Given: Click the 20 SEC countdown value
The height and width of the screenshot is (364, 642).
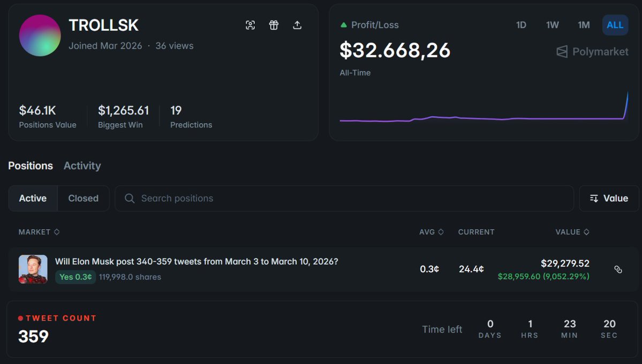Looking at the screenshot, I should click(609, 329).
